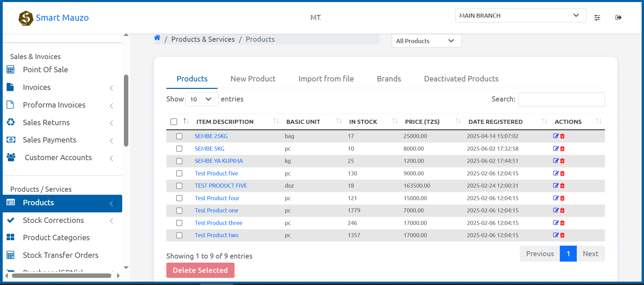The height and width of the screenshot is (285, 644).
Task: Tick the Test Product four checkbox
Action: (179, 198)
